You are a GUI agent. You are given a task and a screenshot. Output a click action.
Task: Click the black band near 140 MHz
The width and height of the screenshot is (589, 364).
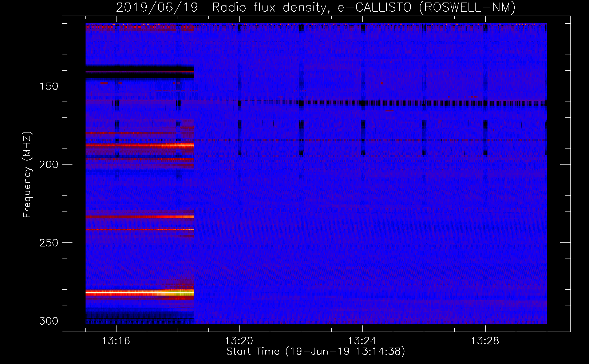140,72
